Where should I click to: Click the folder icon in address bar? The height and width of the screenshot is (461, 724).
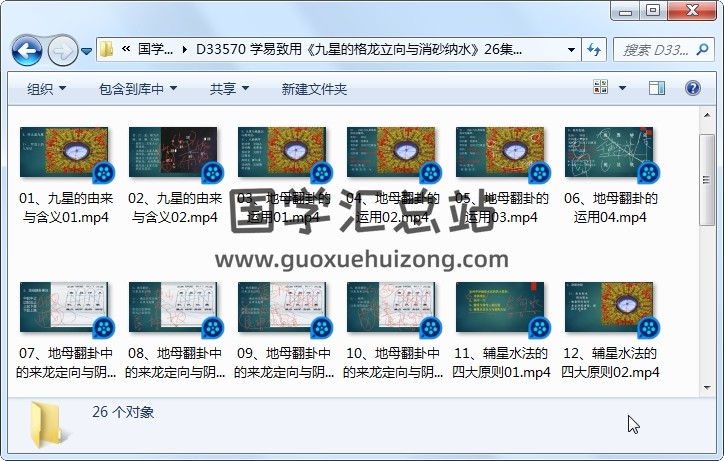pyautogui.click(x=107, y=49)
